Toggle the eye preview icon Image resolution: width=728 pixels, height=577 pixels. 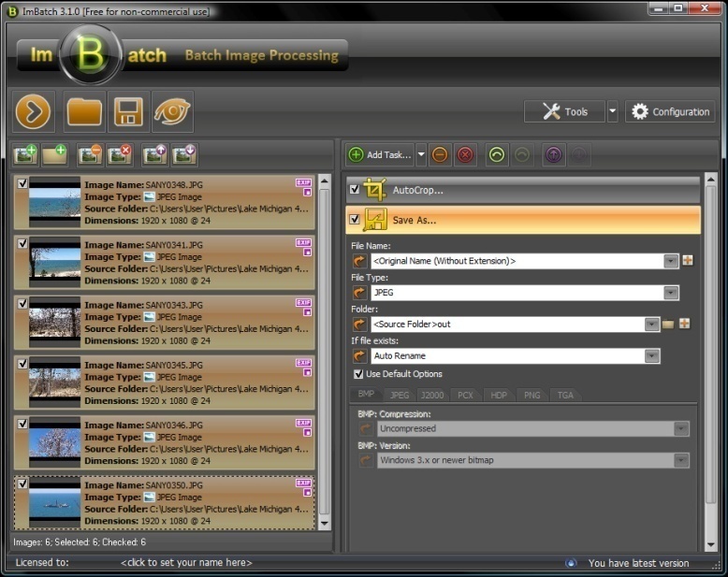(x=171, y=112)
